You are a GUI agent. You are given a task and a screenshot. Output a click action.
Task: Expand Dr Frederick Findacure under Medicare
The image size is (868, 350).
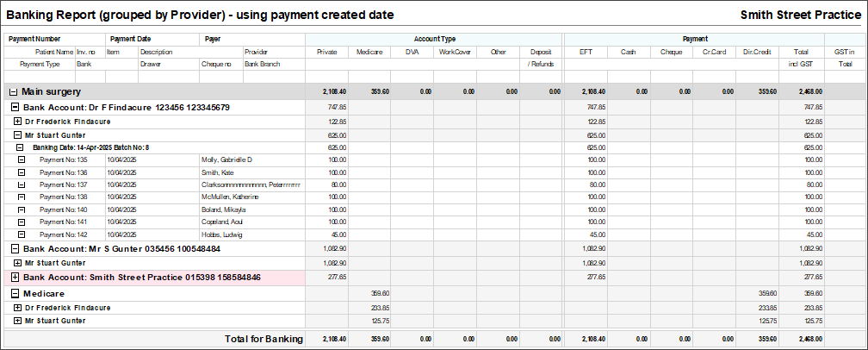click(18, 308)
